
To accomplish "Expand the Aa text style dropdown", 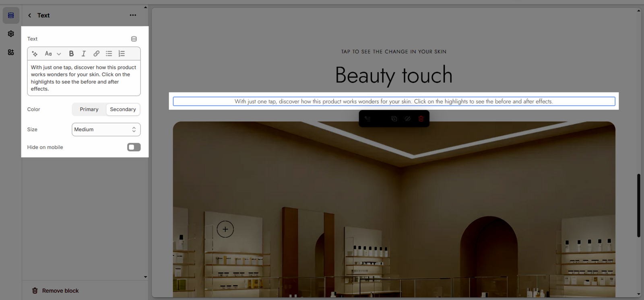I will (x=53, y=53).
